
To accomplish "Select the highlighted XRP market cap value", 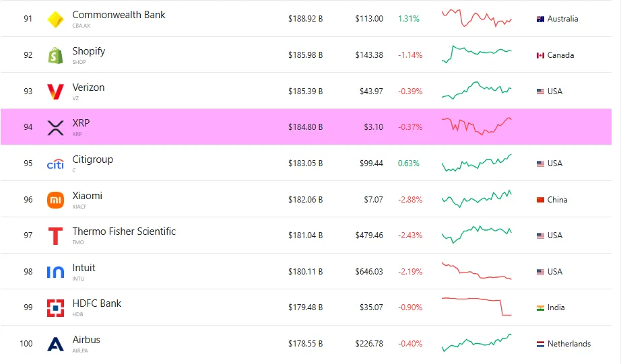I will pyautogui.click(x=305, y=127).
